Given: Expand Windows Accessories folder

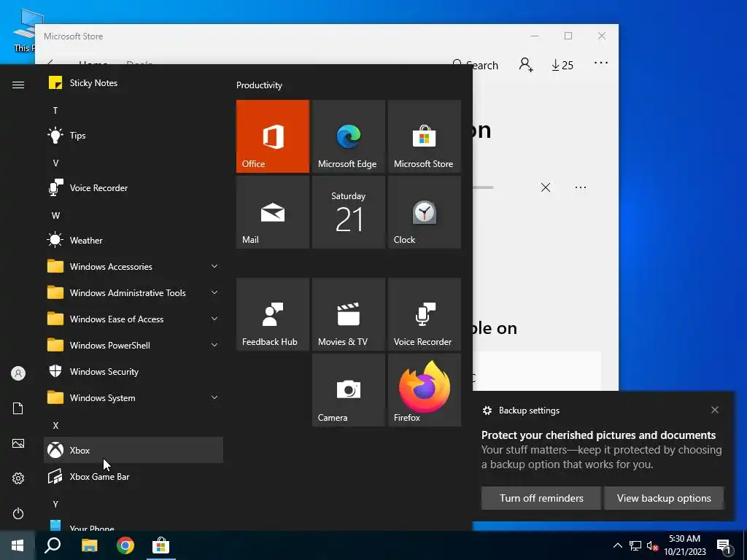Looking at the screenshot, I should 133,266.
